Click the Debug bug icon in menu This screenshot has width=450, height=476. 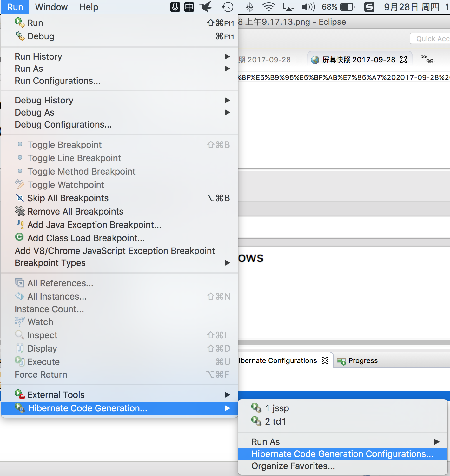19,36
